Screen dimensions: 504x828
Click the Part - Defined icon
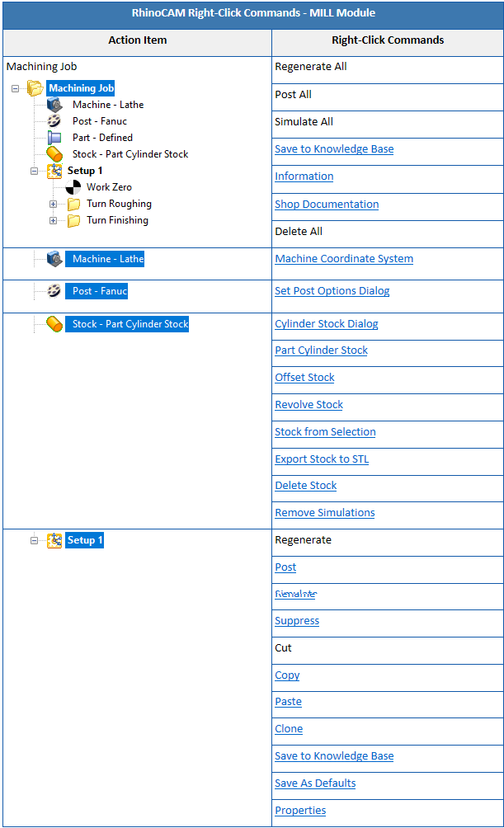54,138
